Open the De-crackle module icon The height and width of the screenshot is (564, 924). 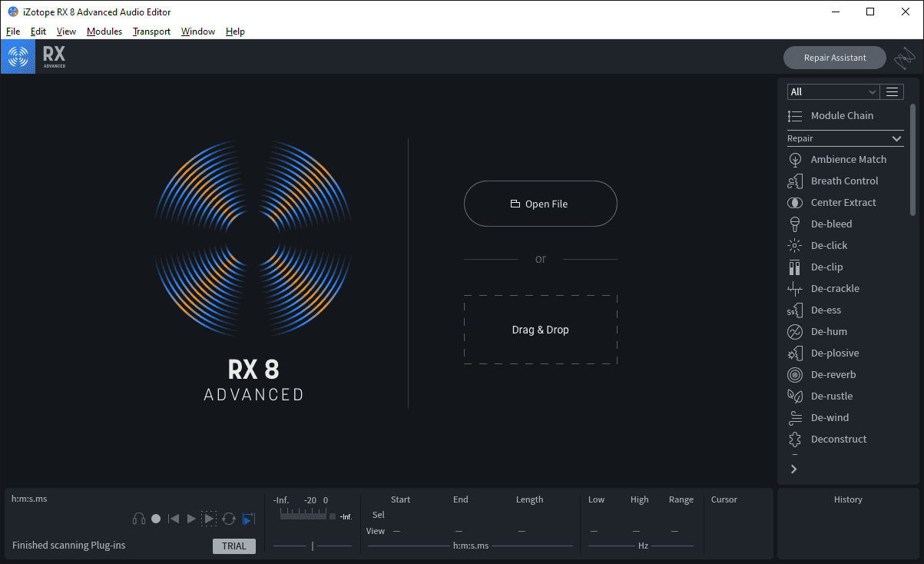[x=795, y=288]
